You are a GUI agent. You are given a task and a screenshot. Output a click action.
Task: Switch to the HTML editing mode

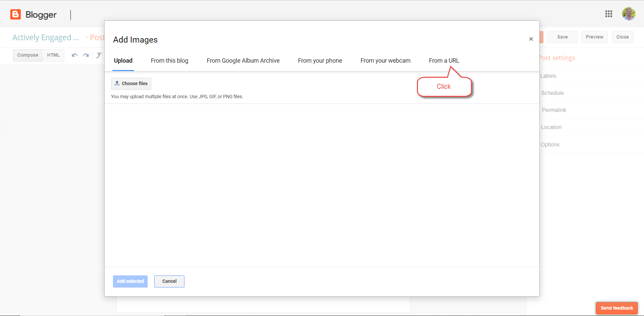tap(53, 55)
